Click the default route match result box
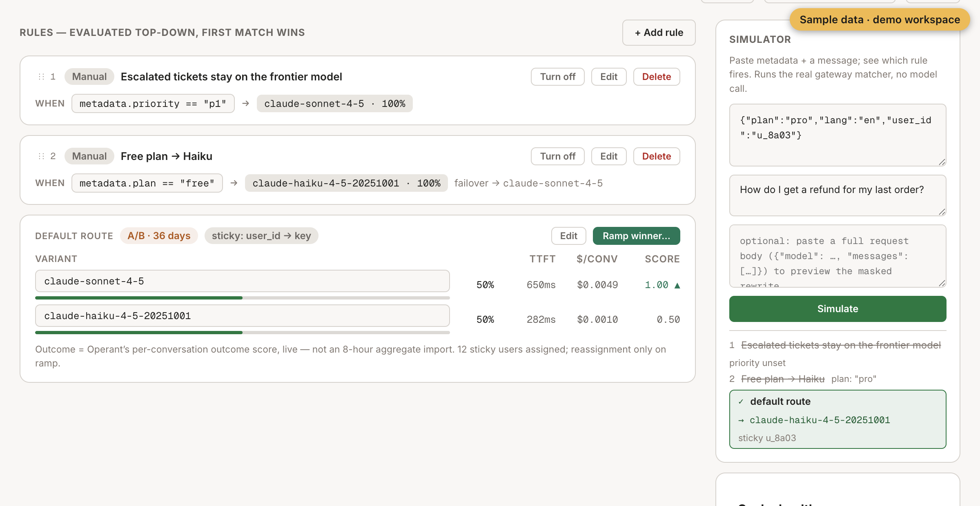Viewport: 980px width, 506px height. [838, 419]
